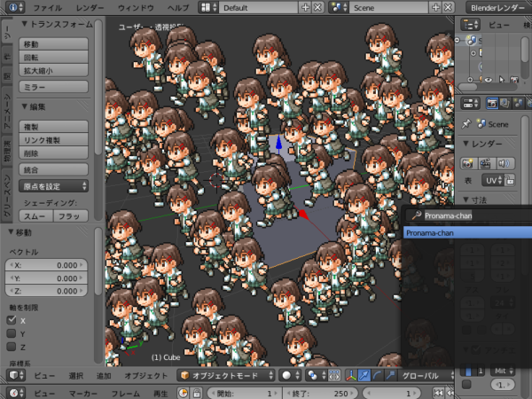532x399 pixels.
Task: Open the screen layout selector icon
Action: point(208,7)
